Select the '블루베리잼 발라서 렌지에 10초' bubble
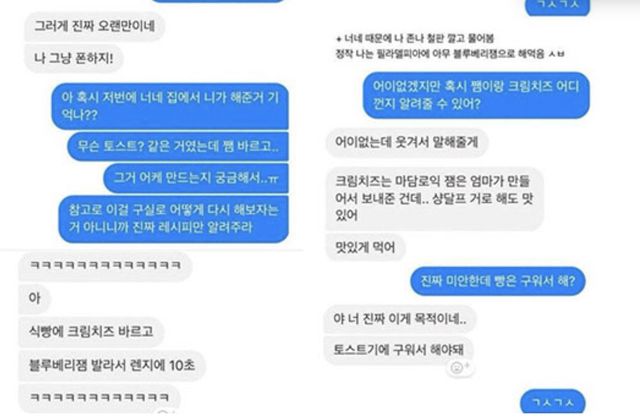 coord(112,365)
